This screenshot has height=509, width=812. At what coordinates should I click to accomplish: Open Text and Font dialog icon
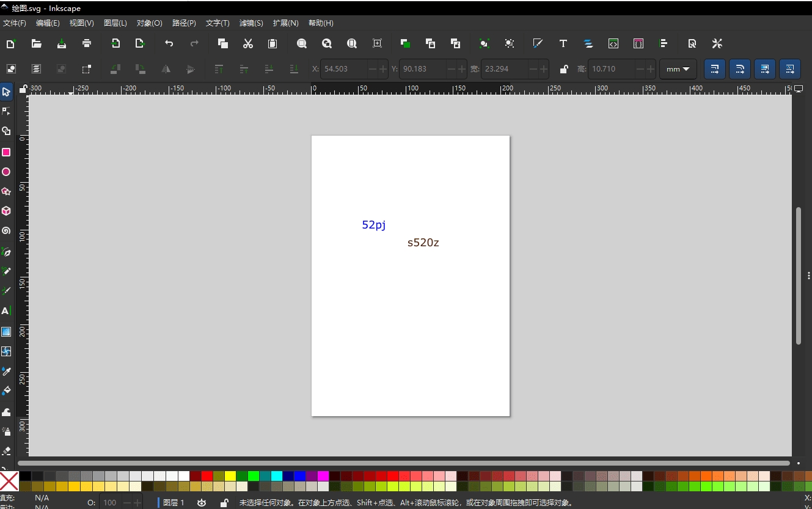coord(563,43)
